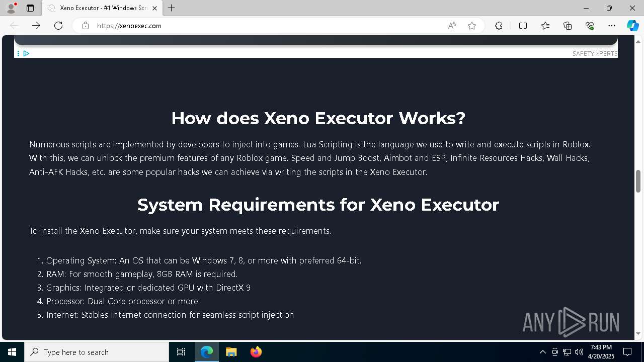
Task: Select the Xeno Executor browser tab
Action: (x=103, y=8)
